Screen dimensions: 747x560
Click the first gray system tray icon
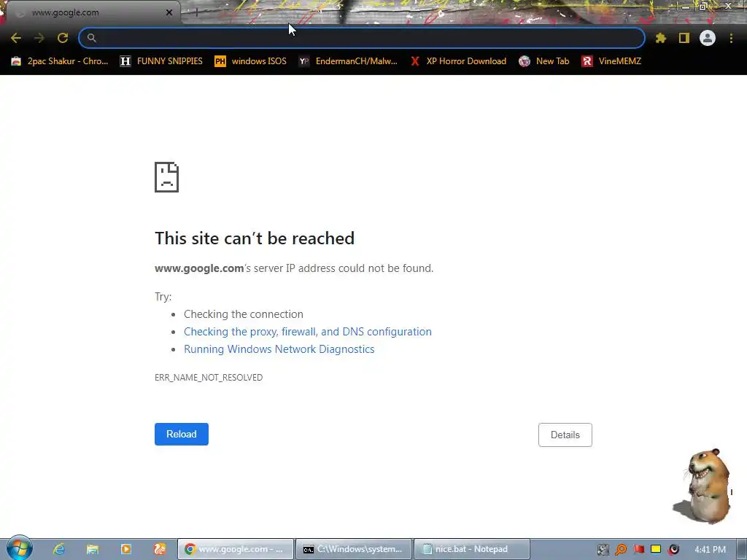tap(603, 550)
